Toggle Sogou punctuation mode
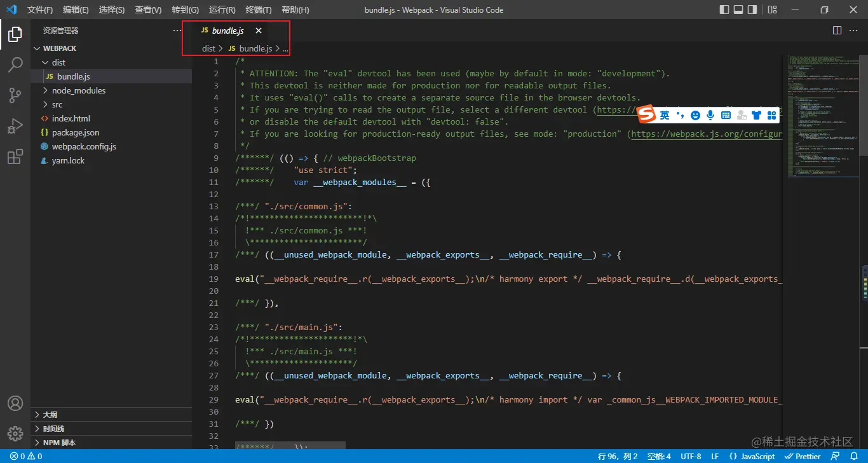 coord(680,115)
